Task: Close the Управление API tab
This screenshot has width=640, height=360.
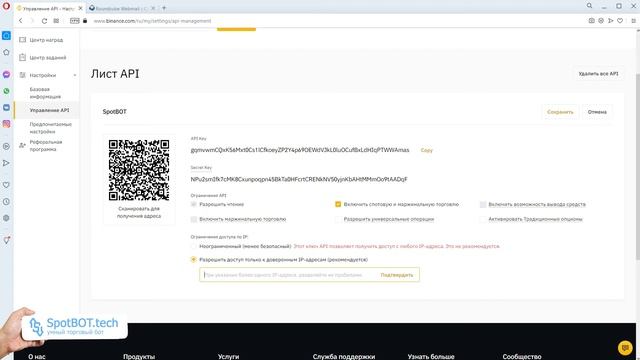Action: [x=80, y=8]
